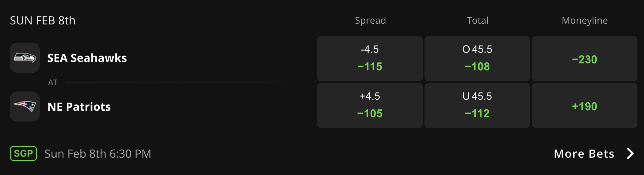Select Patriots +4.5 spread at -105
Screen dimensions: 644x175
click(x=370, y=105)
